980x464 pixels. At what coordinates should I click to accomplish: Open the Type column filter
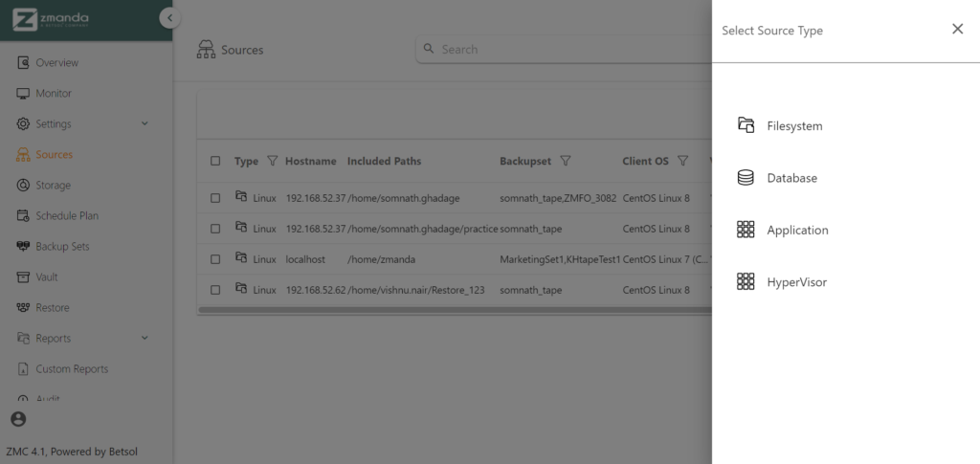click(272, 161)
